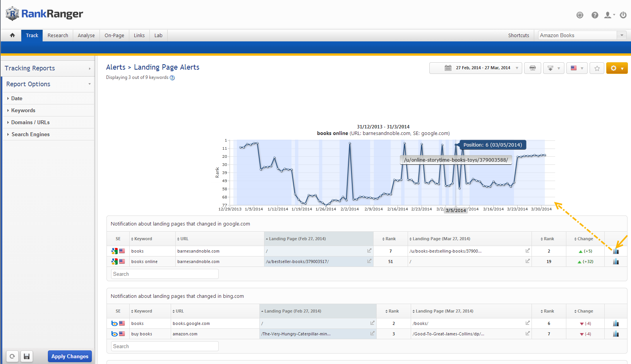Viewport: 631px width, 364px height.
Task: Open the orange settings gear dropdown
Action: tap(617, 68)
